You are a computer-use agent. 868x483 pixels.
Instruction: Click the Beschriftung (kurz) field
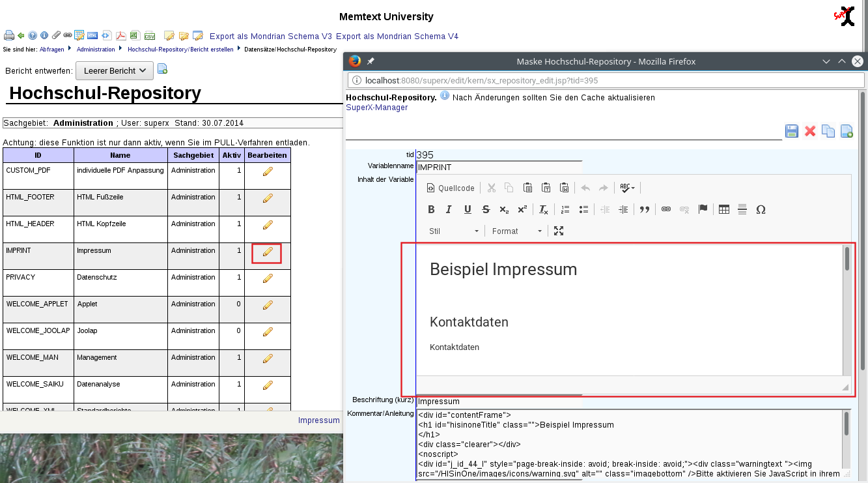(x=499, y=402)
